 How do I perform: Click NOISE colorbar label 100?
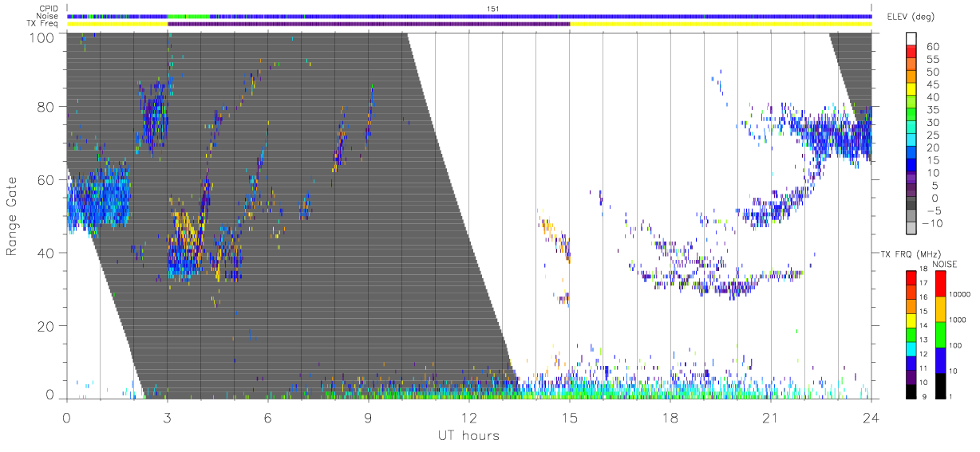coord(956,346)
